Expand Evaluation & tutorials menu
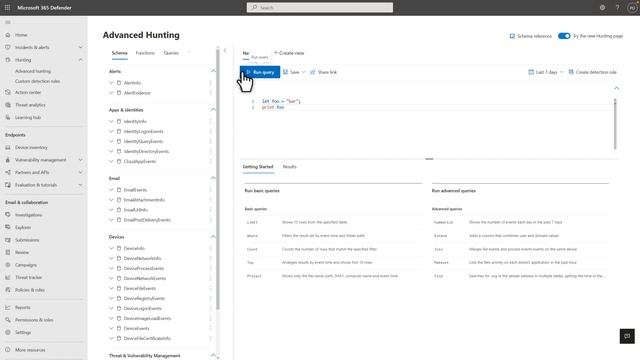 click(80, 185)
